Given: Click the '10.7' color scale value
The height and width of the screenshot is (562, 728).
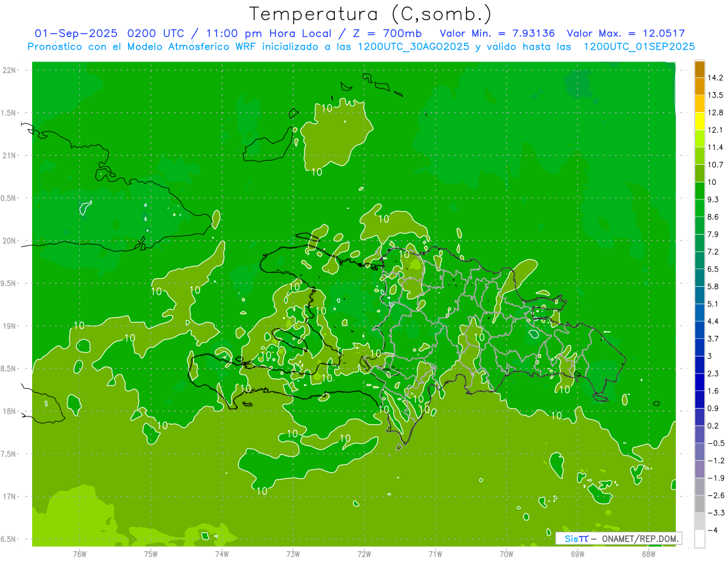Looking at the screenshot, I should point(716,165).
